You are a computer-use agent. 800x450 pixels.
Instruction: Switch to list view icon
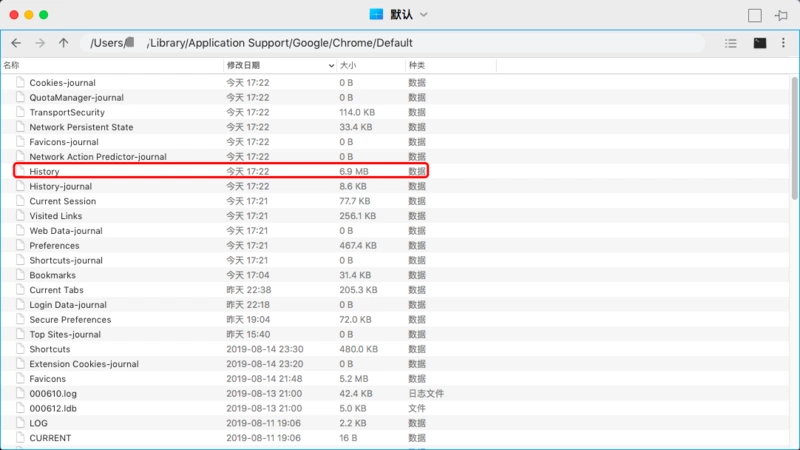click(731, 43)
